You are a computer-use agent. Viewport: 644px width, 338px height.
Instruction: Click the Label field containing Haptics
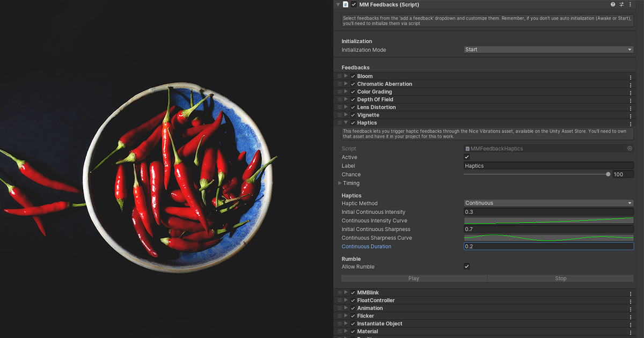[547, 166]
